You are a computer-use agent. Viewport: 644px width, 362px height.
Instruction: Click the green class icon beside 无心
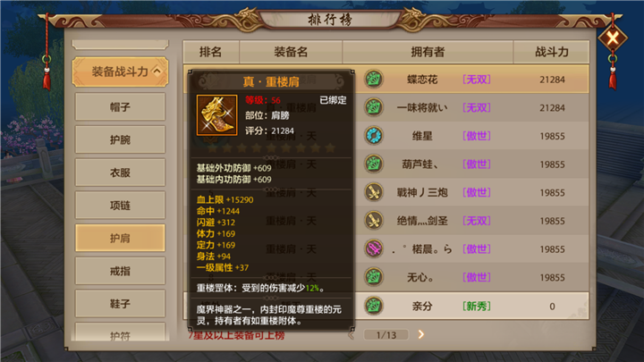point(374,277)
